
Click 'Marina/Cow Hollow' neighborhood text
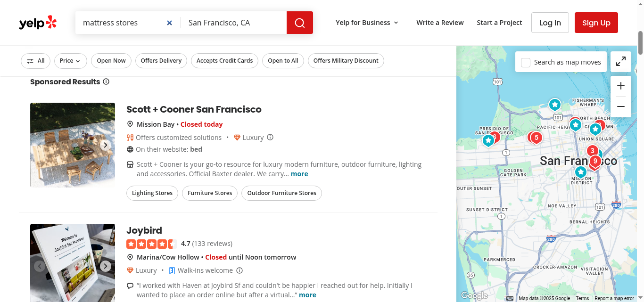[x=168, y=257]
